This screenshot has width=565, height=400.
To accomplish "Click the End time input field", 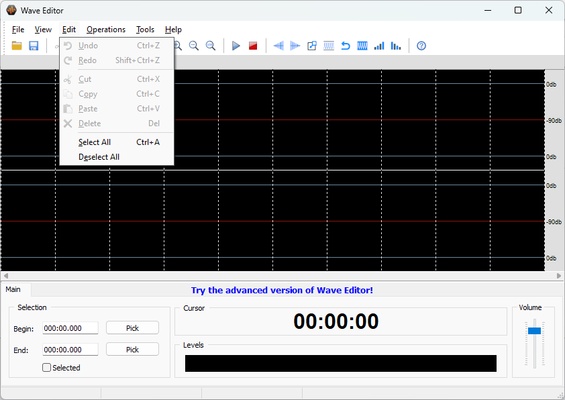I will coord(70,350).
